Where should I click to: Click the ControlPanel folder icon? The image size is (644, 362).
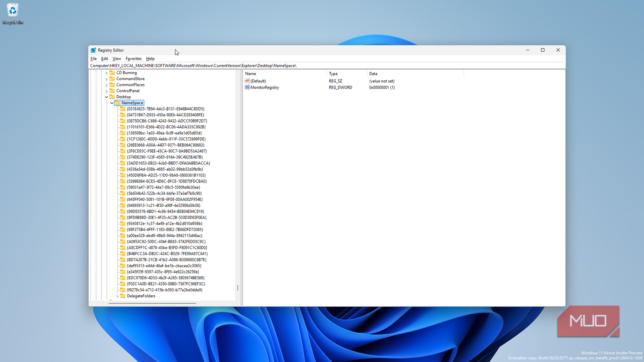112,90
